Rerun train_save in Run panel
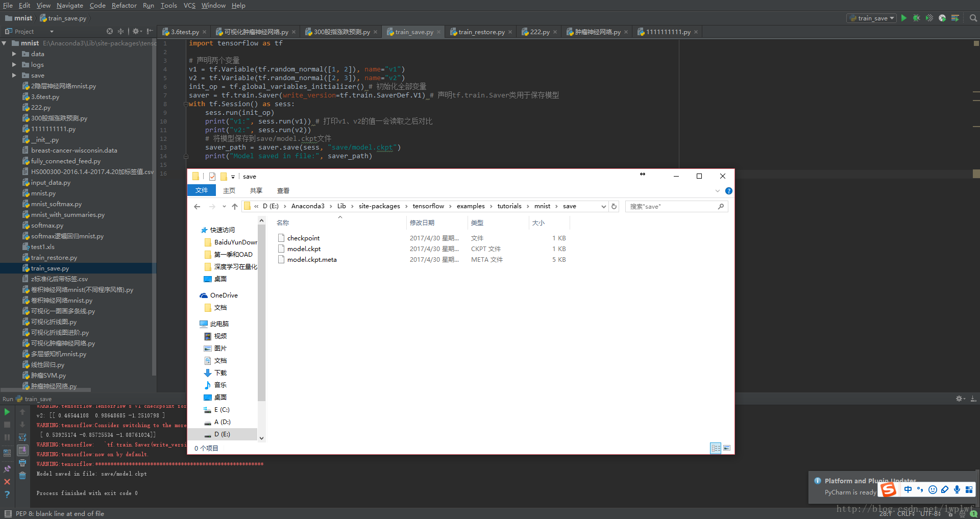Image resolution: width=980 pixels, height=519 pixels. point(7,412)
